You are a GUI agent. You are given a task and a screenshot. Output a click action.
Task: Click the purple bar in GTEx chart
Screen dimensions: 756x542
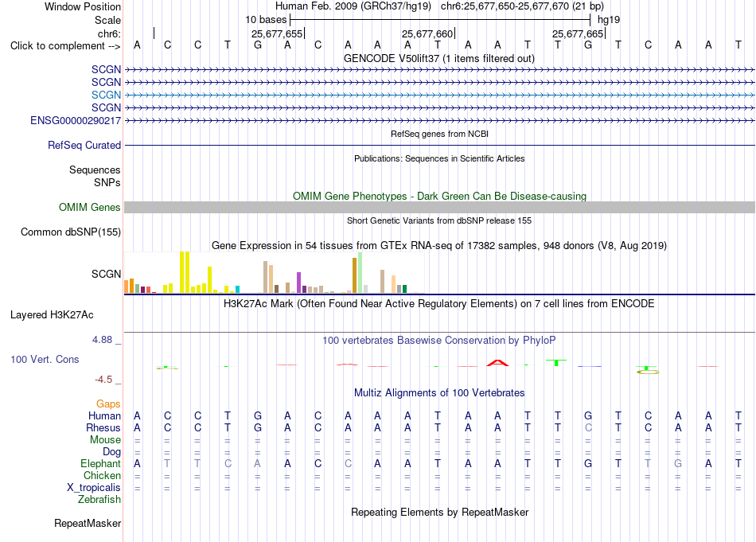299,283
